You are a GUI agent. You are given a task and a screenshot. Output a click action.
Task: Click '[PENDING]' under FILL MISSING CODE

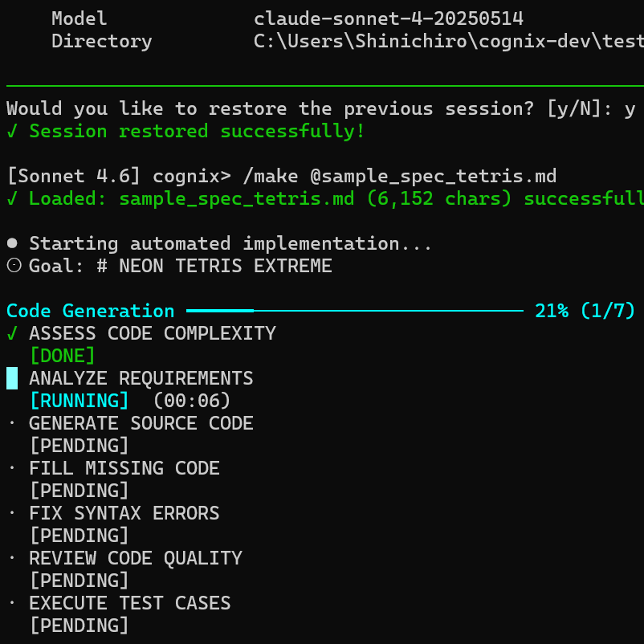pyautogui.click(x=79, y=491)
